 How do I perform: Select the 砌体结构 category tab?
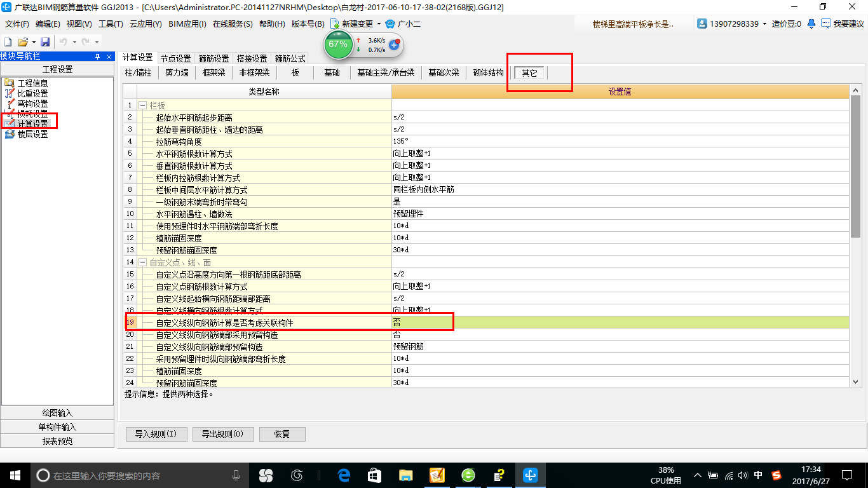coord(488,72)
